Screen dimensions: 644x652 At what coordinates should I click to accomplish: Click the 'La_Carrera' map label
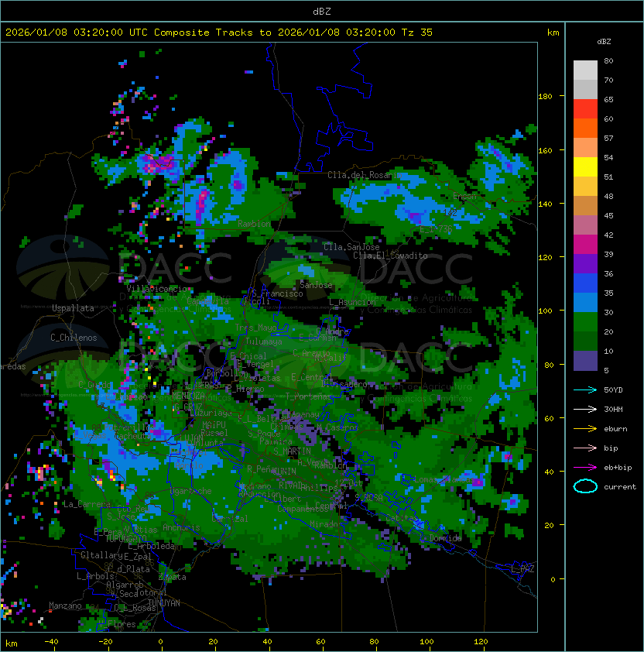pyautogui.click(x=87, y=504)
